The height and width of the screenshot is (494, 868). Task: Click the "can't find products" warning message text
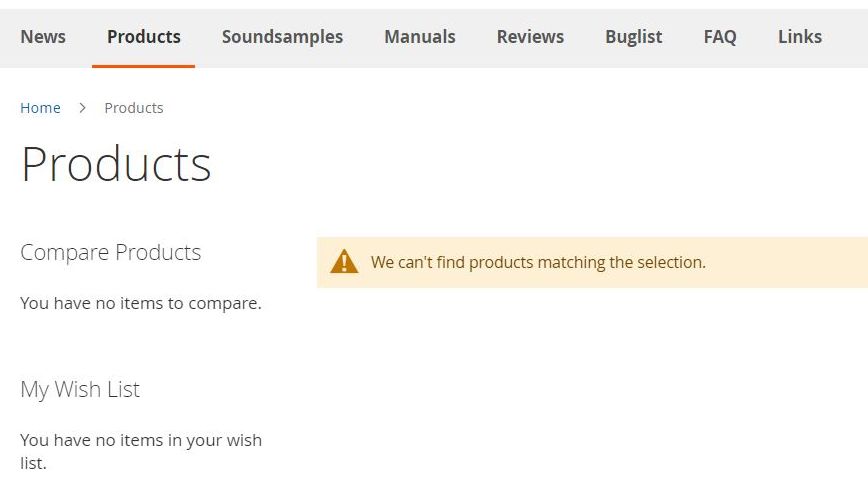[x=538, y=263]
